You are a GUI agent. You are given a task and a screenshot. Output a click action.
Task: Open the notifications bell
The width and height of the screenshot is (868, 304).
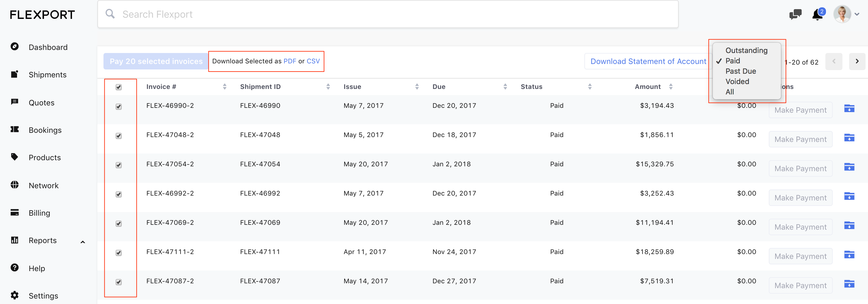818,15
